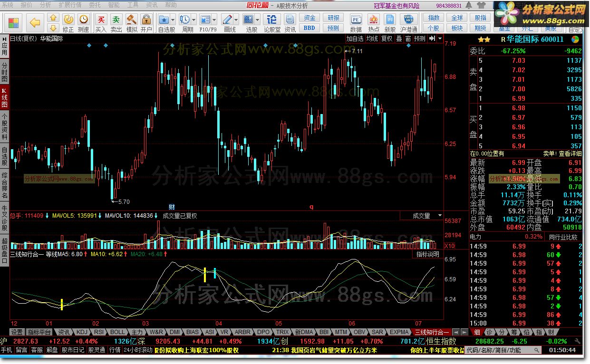Viewport: 590px width, 364px height.
Task: Open the 测速 speed test clock
Action: coord(84,22)
